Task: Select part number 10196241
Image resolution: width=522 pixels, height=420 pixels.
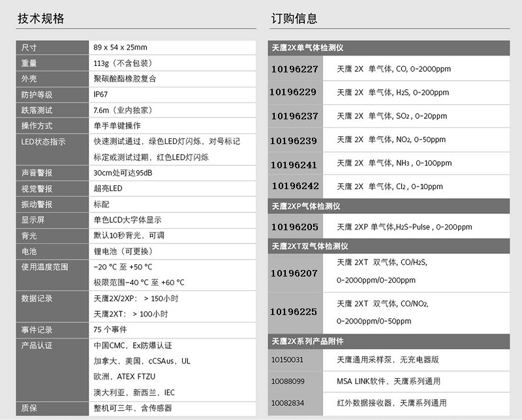Action: click(x=294, y=165)
